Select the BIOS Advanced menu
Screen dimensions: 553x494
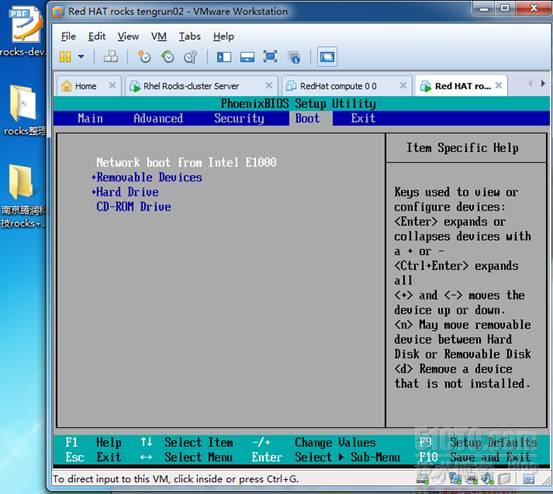(x=158, y=118)
